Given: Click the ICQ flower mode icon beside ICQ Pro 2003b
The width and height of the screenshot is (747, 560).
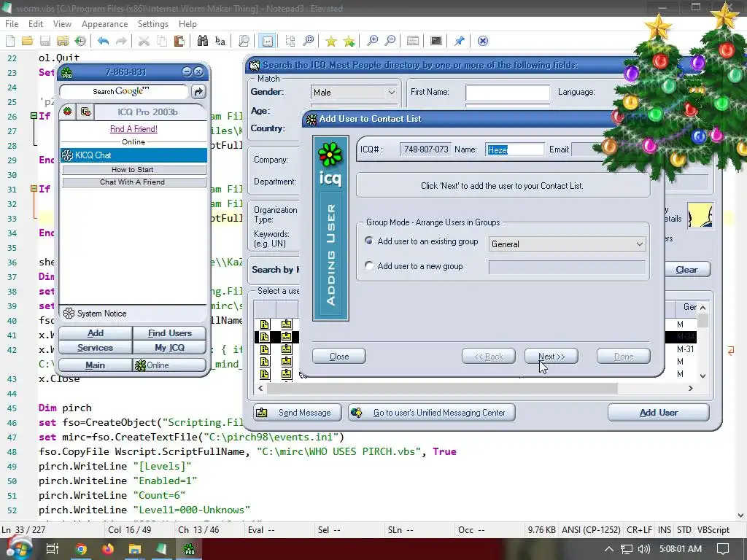Looking at the screenshot, I should pos(68,112).
